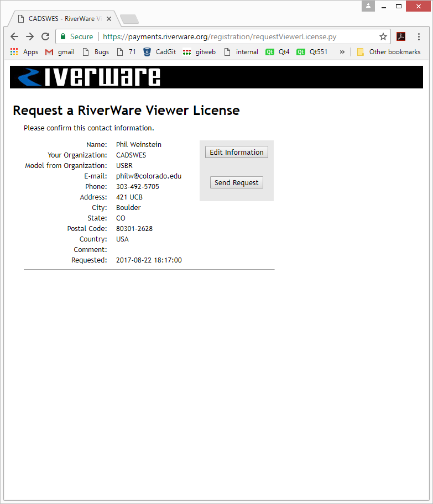
Task: Open the gmail bookmark
Action: click(60, 52)
